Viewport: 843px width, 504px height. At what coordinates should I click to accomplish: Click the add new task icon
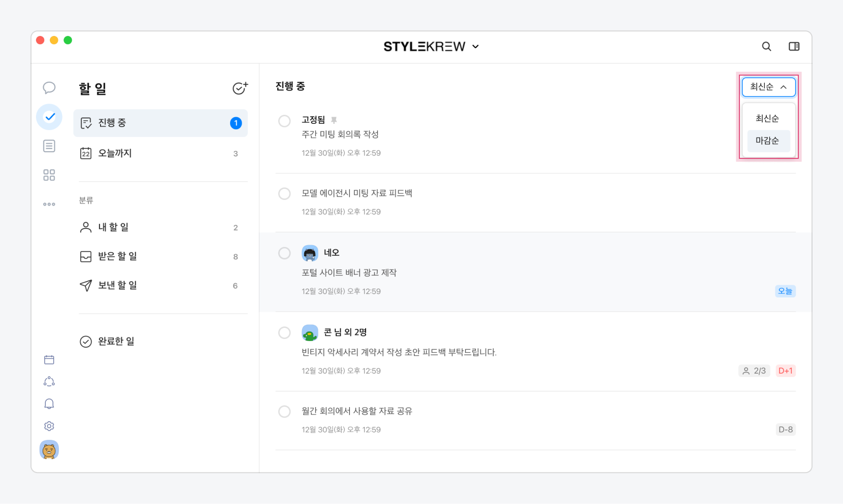240,88
